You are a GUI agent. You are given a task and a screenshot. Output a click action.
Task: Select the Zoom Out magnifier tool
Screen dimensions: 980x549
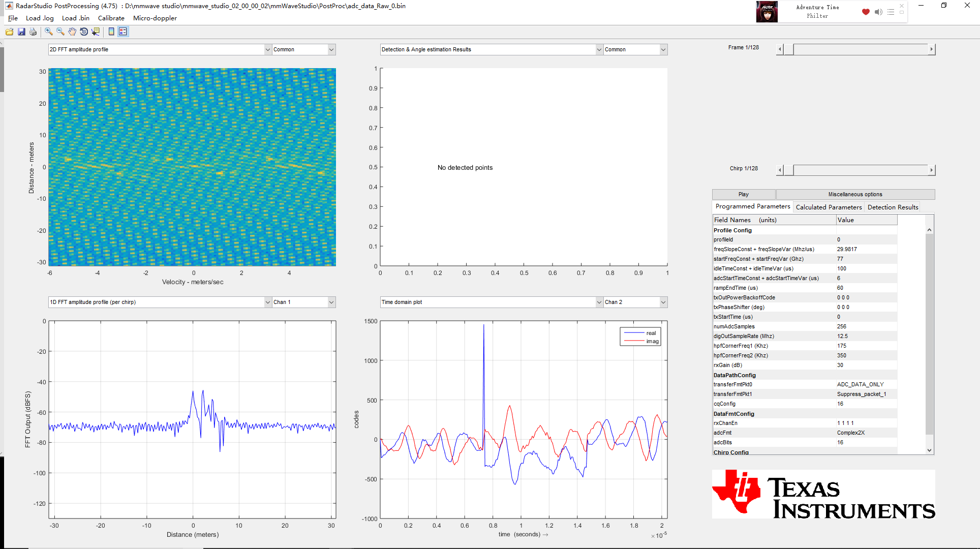point(60,32)
